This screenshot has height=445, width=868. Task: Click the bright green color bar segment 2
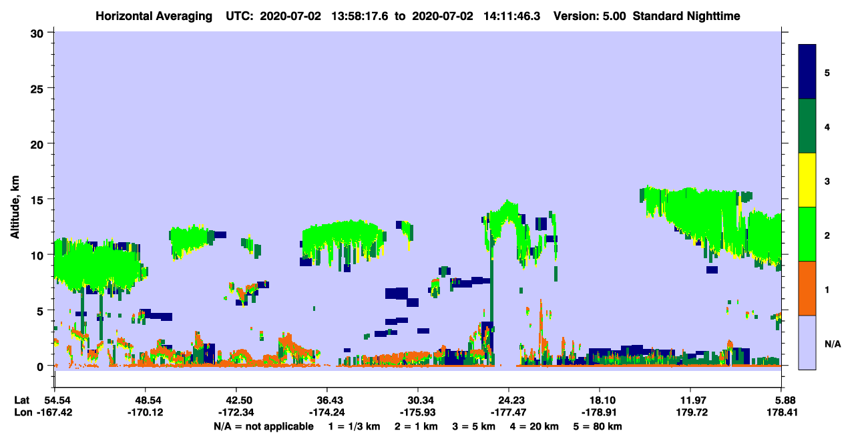807,234
